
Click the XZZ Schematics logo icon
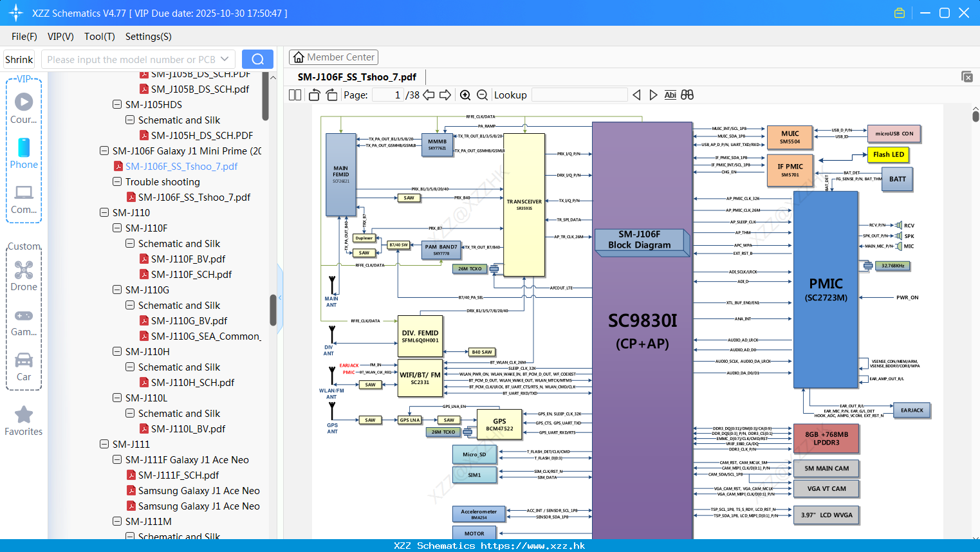(x=15, y=13)
